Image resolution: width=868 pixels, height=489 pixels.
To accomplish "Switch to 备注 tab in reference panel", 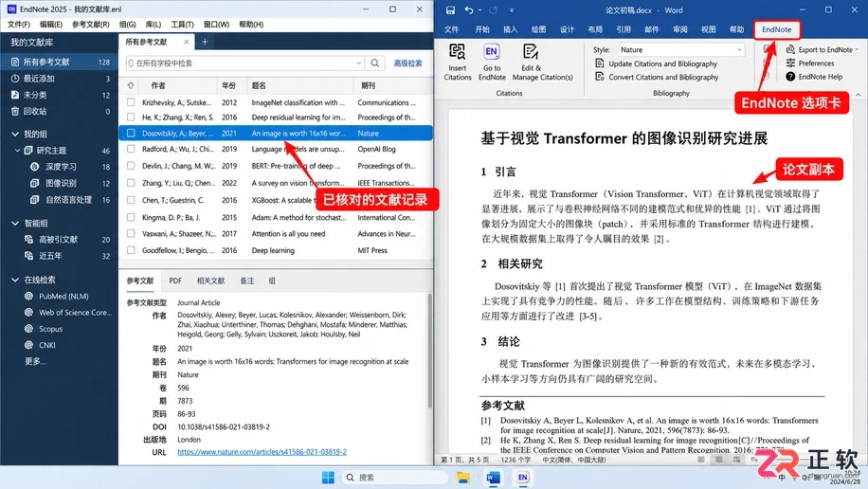I will (247, 281).
